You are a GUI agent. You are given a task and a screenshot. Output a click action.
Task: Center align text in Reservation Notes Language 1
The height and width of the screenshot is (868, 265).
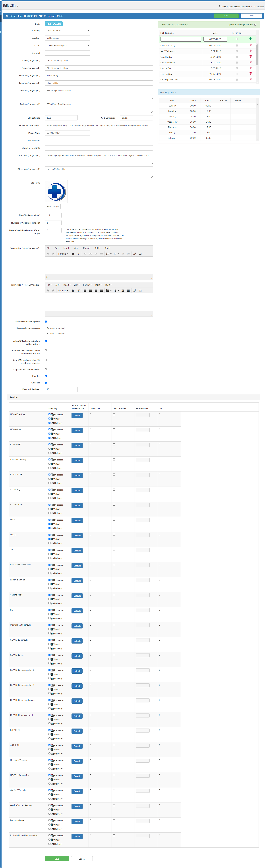pos(90,254)
